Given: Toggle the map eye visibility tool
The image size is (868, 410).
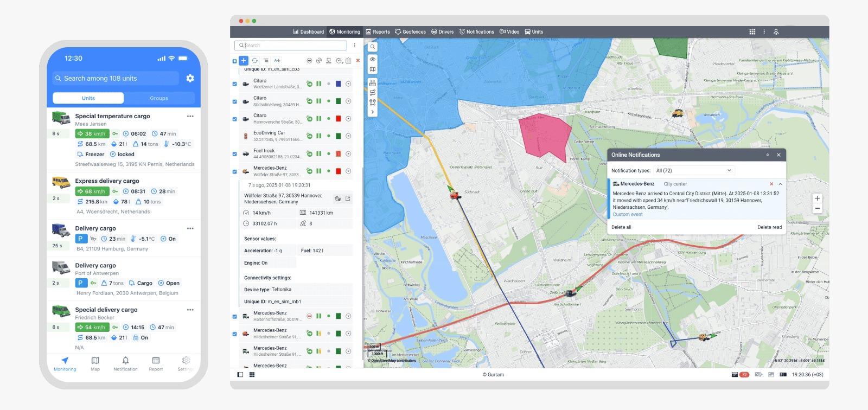Looking at the screenshot, I should click(373, 59).
